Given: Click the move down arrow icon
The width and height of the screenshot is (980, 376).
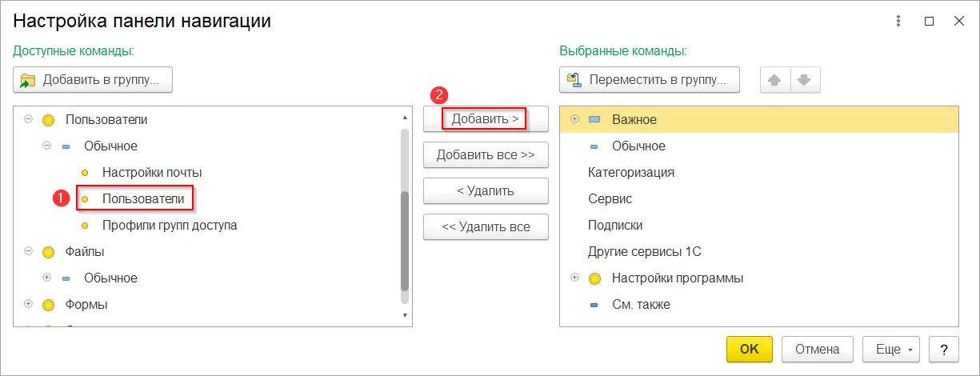Looking at the screenshot, I should [805, 80].
